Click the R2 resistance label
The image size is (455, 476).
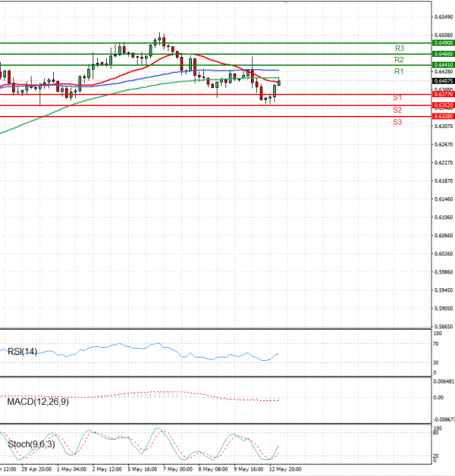tap(398, 59)
